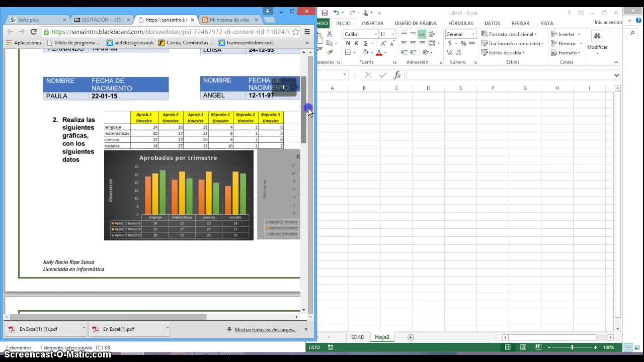This screenshot has height=362, width=644.
Task: Click the insert function fx icon
Action: point(397,75)
